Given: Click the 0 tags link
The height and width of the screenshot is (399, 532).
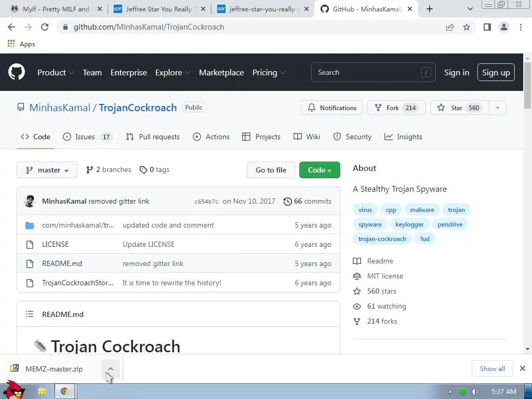Looking at the screenshot, I should coord(154,170).
